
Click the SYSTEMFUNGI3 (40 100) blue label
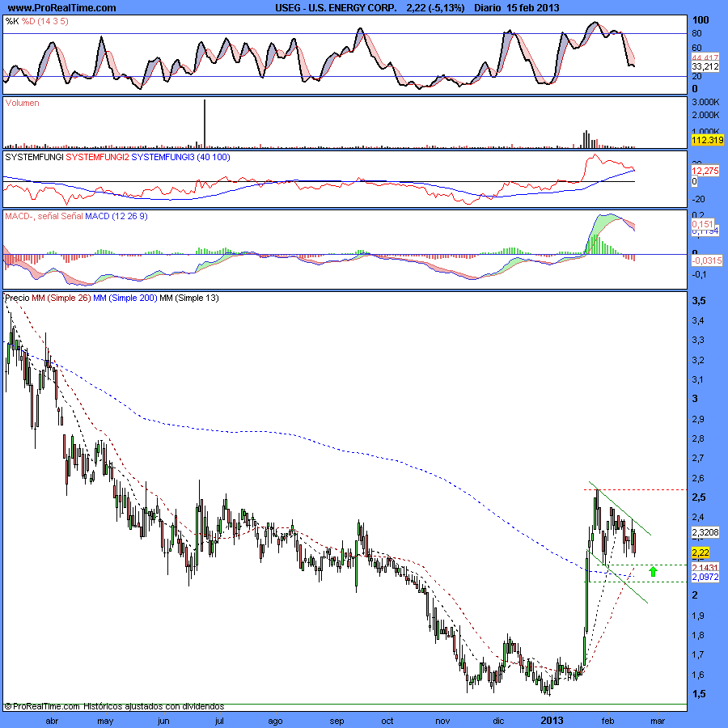pos(180,157)
